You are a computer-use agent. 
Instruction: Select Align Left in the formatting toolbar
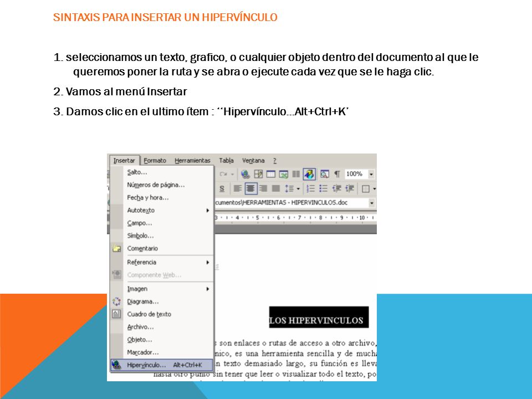(x=238, y=188)
